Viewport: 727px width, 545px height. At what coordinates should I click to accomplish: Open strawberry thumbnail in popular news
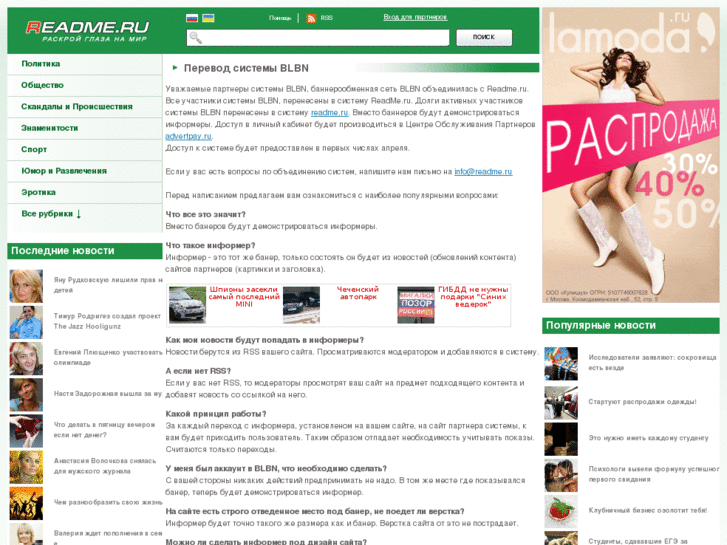pyautogui.click(x=561, y=512)
